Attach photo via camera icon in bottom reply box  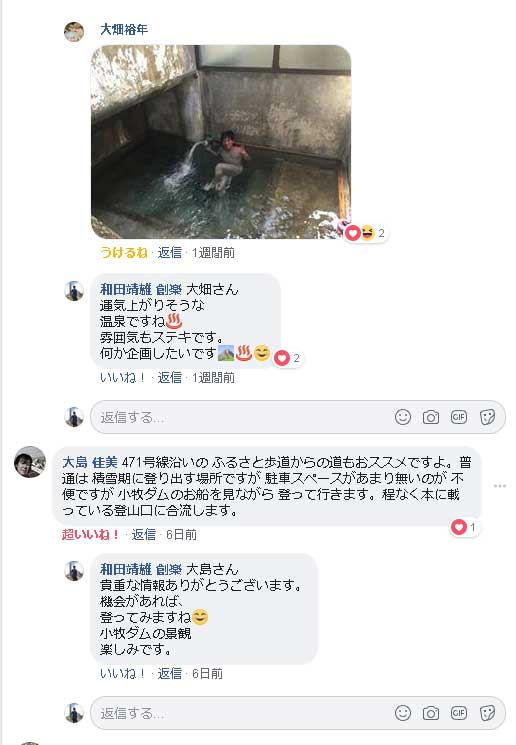(x=430, y=713)
